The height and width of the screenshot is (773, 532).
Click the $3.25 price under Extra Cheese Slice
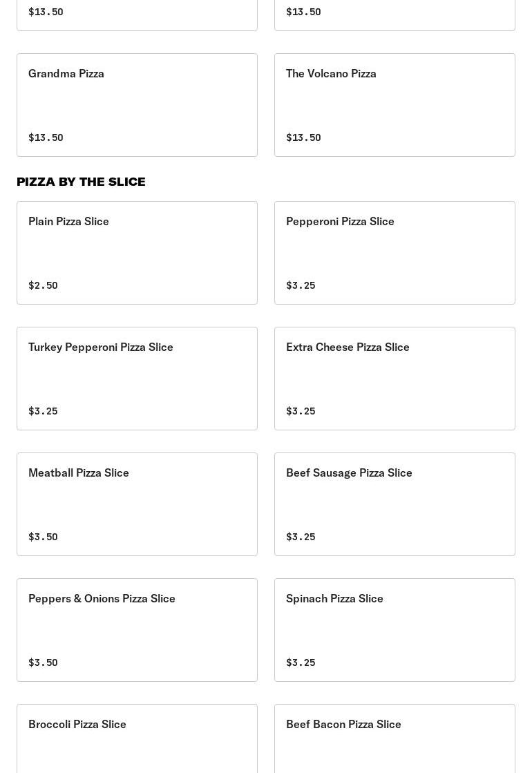pos(301,411)
